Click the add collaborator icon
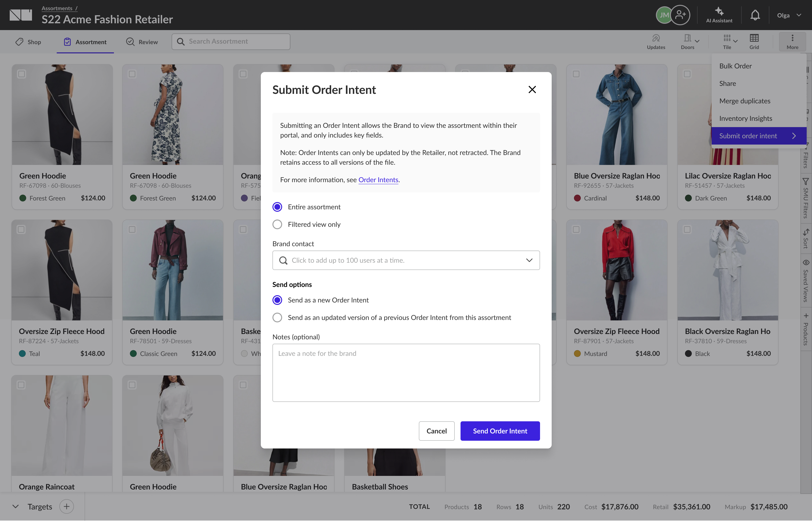Viewport: 812px width, 521px height. 680,15
